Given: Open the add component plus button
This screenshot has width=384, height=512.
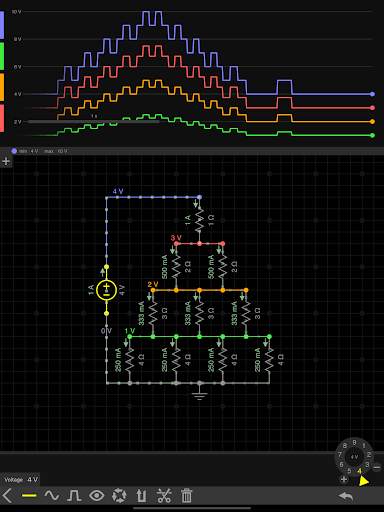Looking at the screenshot, I should [x=6, y=161].
